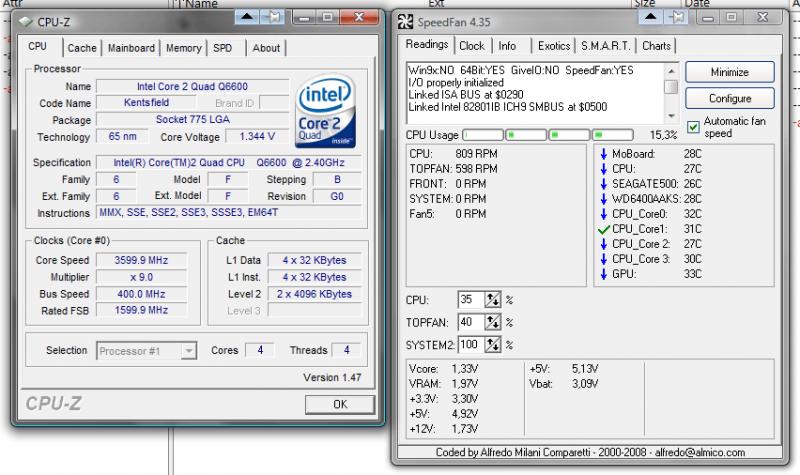This screenshot has height=475, width=800.
Task: Click the WD6400AAKS temperature arrow icon
Action: (604, 199)
